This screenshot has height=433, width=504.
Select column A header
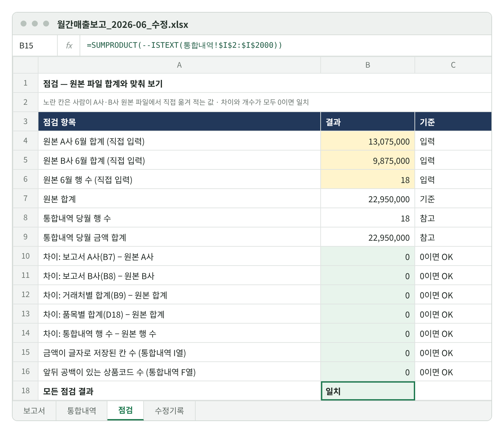179,65
